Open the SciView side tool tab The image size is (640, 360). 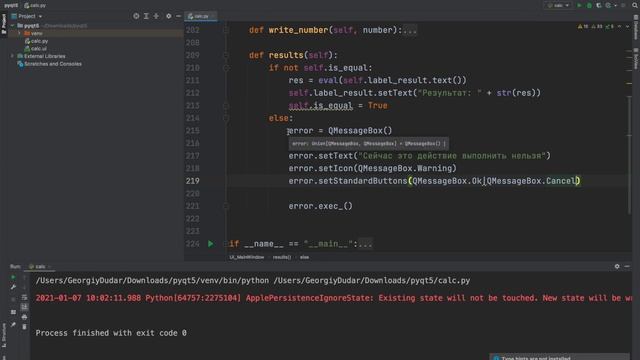point(636,59)
